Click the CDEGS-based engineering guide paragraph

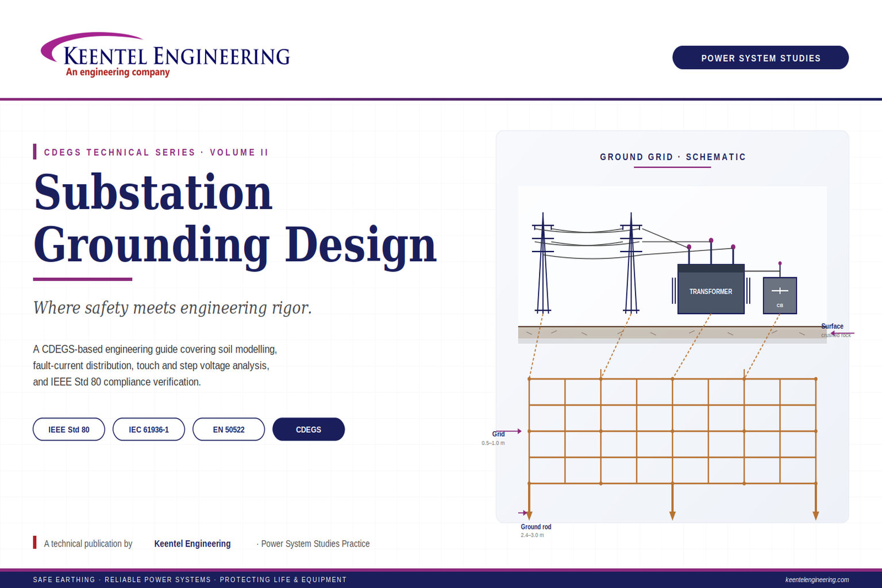click(155, 365)
